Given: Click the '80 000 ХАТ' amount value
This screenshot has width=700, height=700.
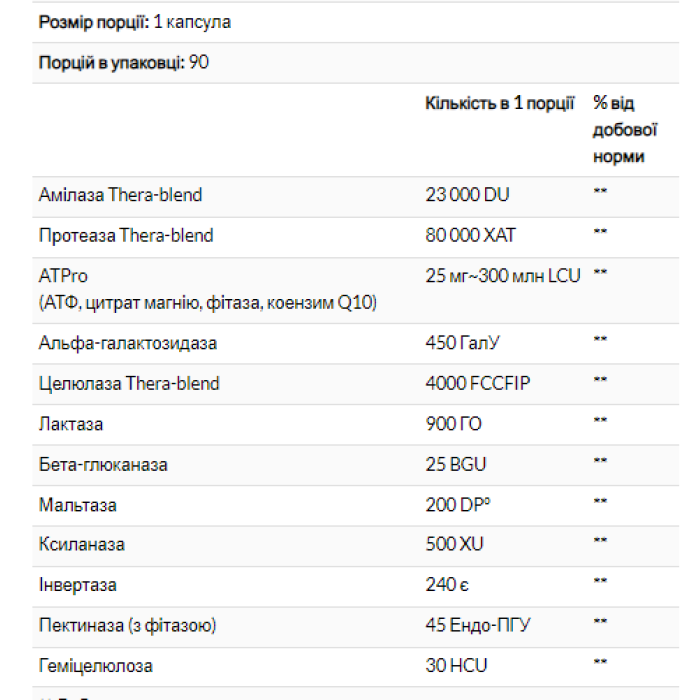Looking at the screenshot, I should [x=471, y=236].
